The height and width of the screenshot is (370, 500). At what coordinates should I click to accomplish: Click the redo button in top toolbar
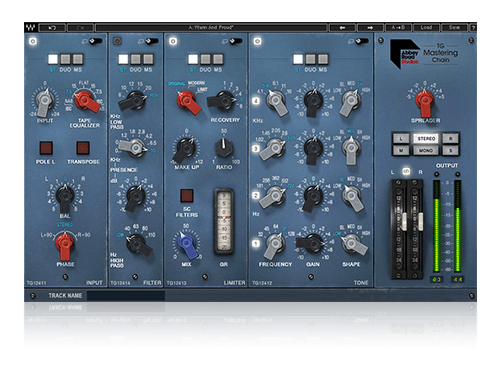pyautogui.click(x=80, y=28)
